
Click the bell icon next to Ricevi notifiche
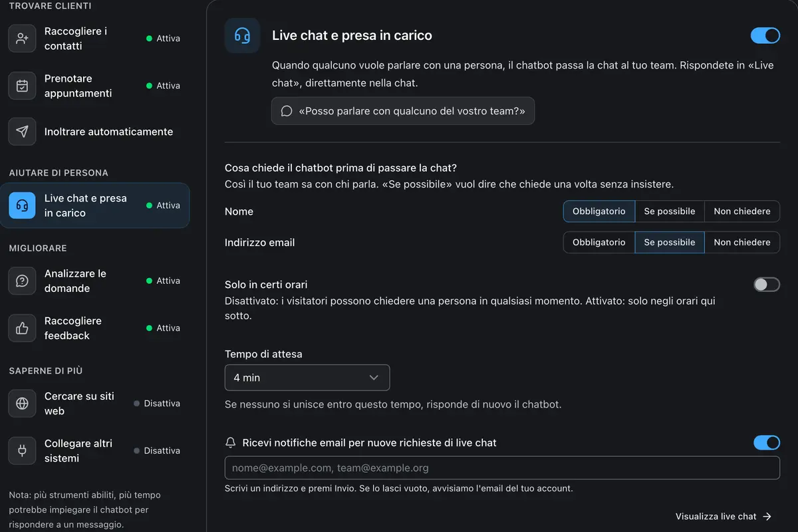click(x=231, y=443)
